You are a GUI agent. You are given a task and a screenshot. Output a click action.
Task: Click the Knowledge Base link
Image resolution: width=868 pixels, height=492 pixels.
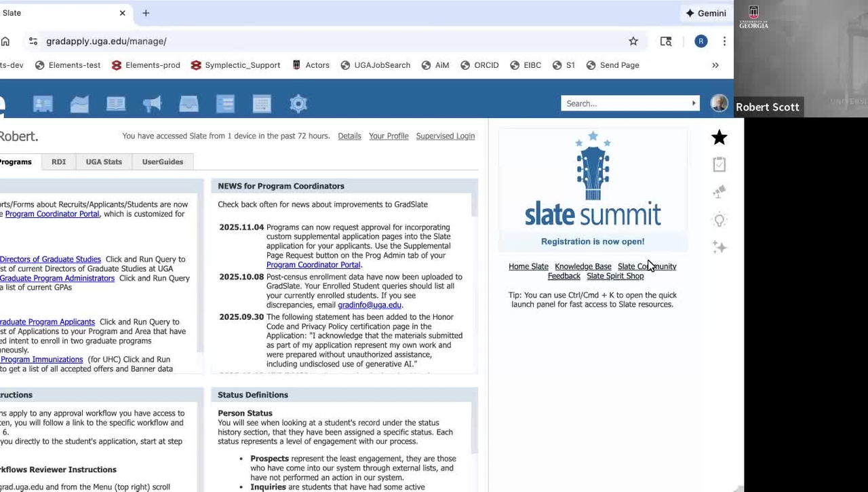coord(583,267)
